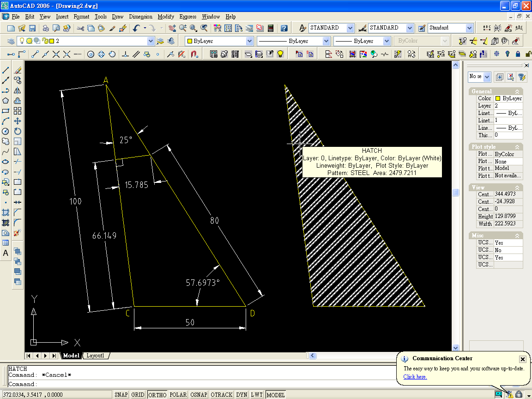This screenshot has width=532, height=399.
Task: Open the Format menu
Action: click(81, 17)
